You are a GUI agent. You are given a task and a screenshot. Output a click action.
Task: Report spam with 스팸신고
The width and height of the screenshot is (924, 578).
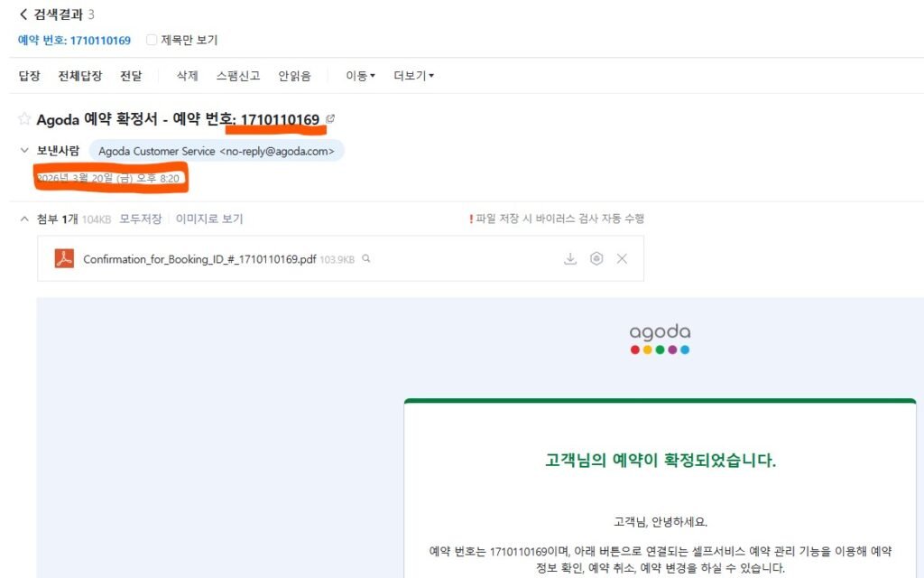238,76
